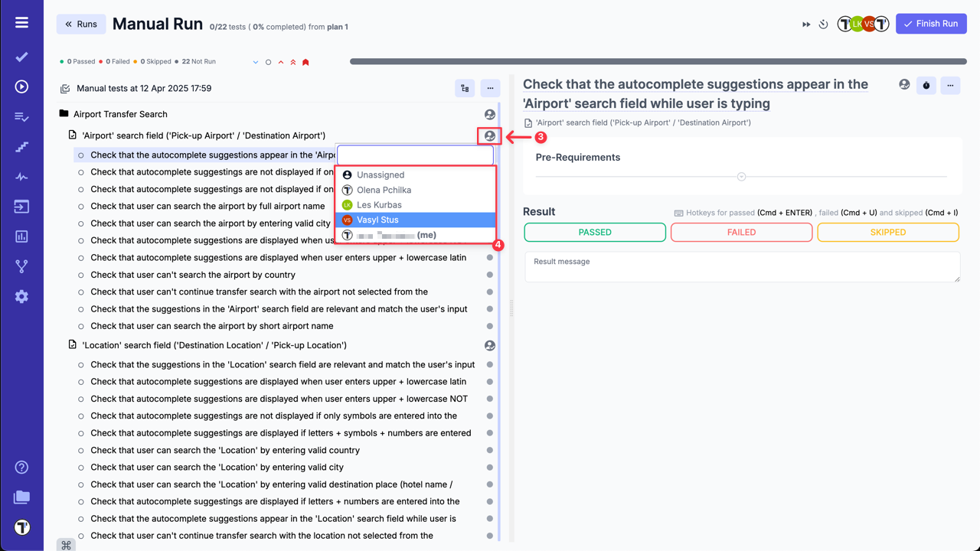
Task: Select the branching/version icon in the left sidebar
Action: pos(21,267)
